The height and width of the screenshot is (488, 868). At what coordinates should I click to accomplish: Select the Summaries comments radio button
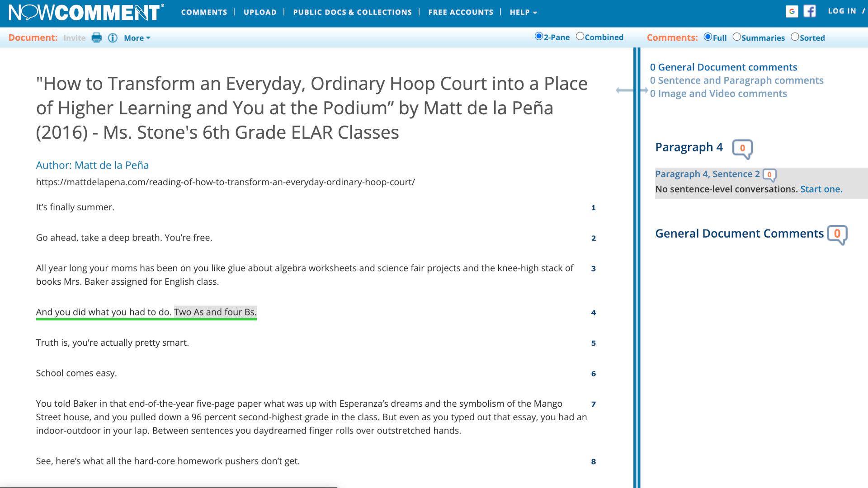(x=736, y=37)
